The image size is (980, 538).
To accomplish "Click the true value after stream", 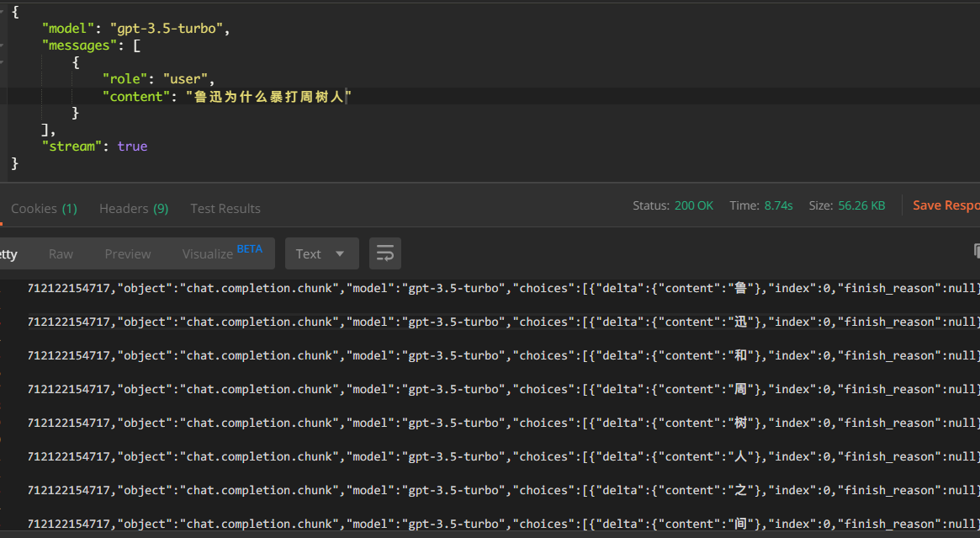I will [x=133, y=146].
